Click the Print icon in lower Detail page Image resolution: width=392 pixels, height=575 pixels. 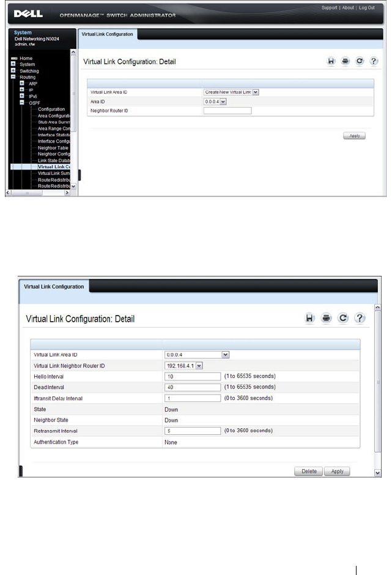tap(327, 318)
